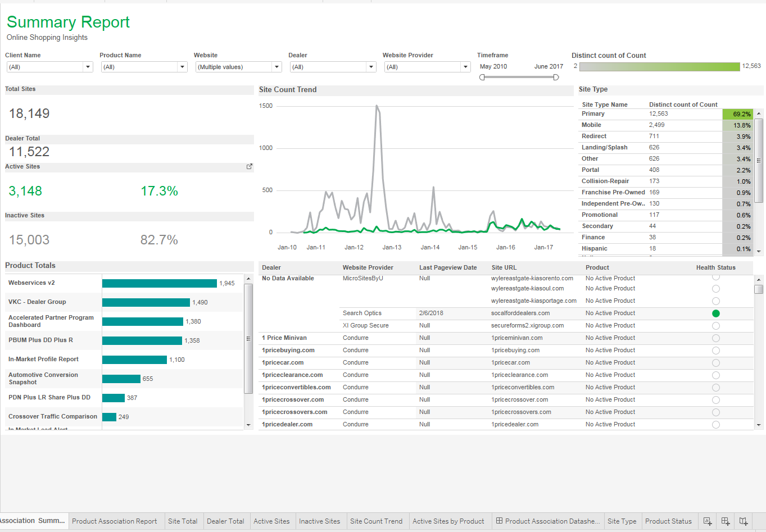Open the Dealer filter dropdown
Screen dimensions: 766x532
(x=333, y=67)
